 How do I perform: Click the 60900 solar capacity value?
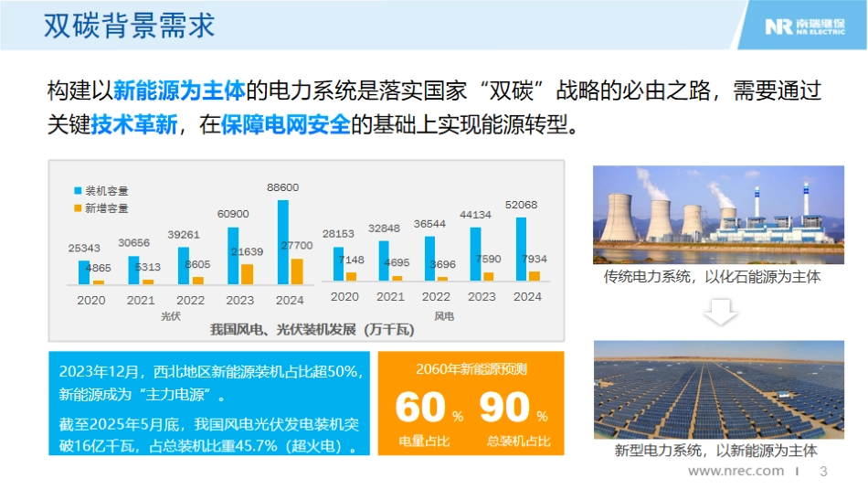point(232,214)
